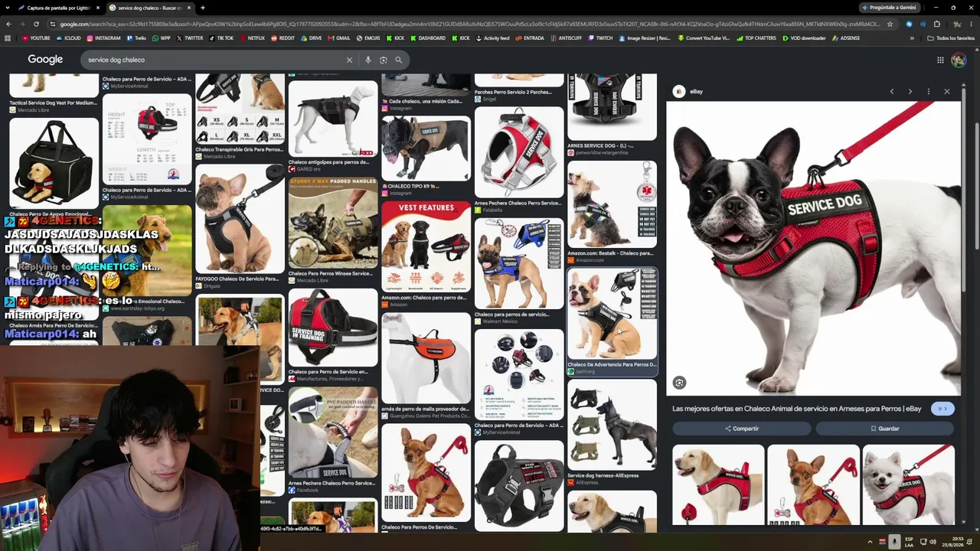
Task: Open the preview panel three-dot options
Action: [x=928, y=92]
